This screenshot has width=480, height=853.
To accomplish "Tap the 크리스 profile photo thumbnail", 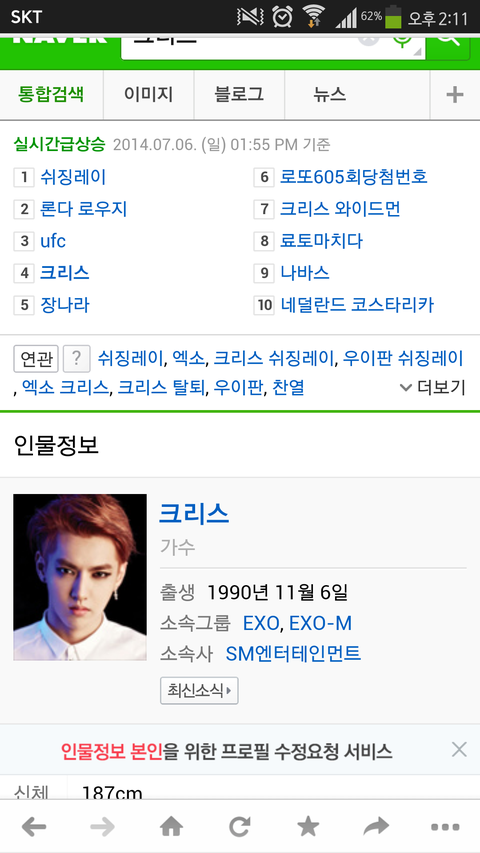I will coord(80,577).
